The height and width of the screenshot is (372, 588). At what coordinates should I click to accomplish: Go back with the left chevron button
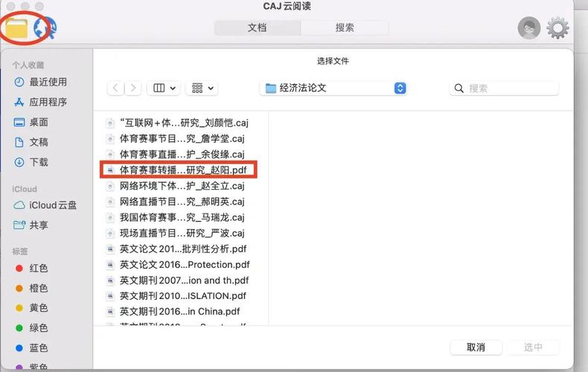click(x=115, y=88)
